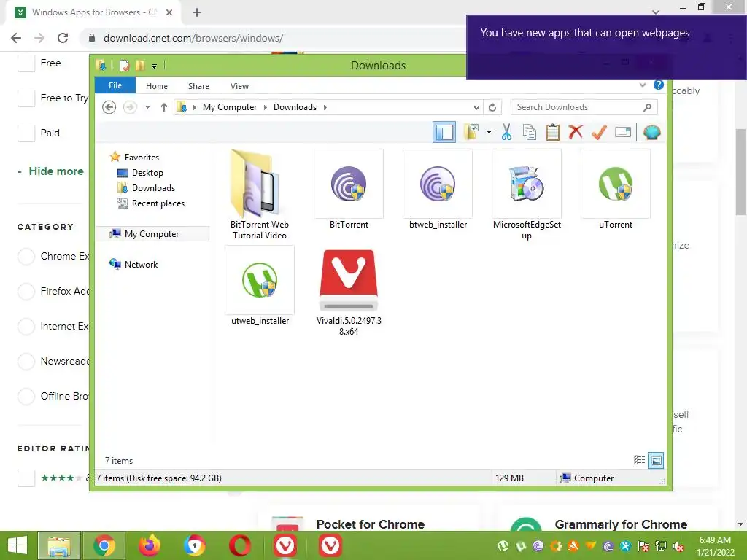The height and width of the screenshot is (560, 747).
Task: Select the Vivaldi.5.0.2497.38.x64 installer
Action: point(349,292)
